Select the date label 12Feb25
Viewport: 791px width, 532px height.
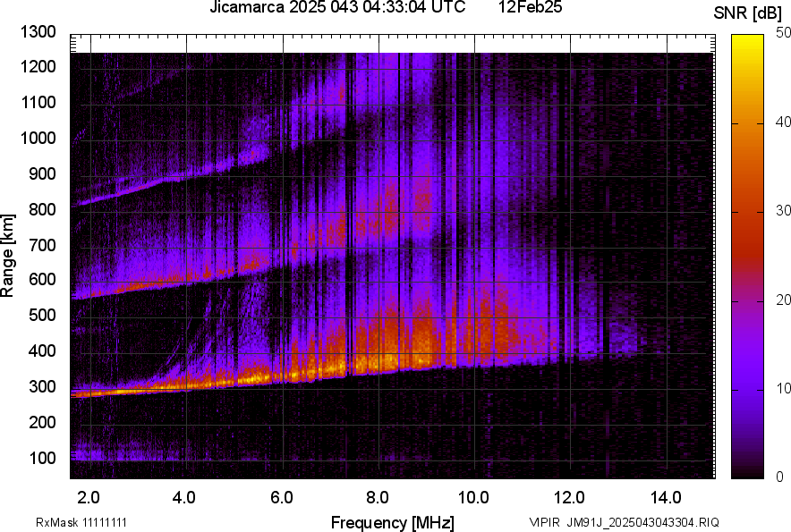tap(528, 9)
